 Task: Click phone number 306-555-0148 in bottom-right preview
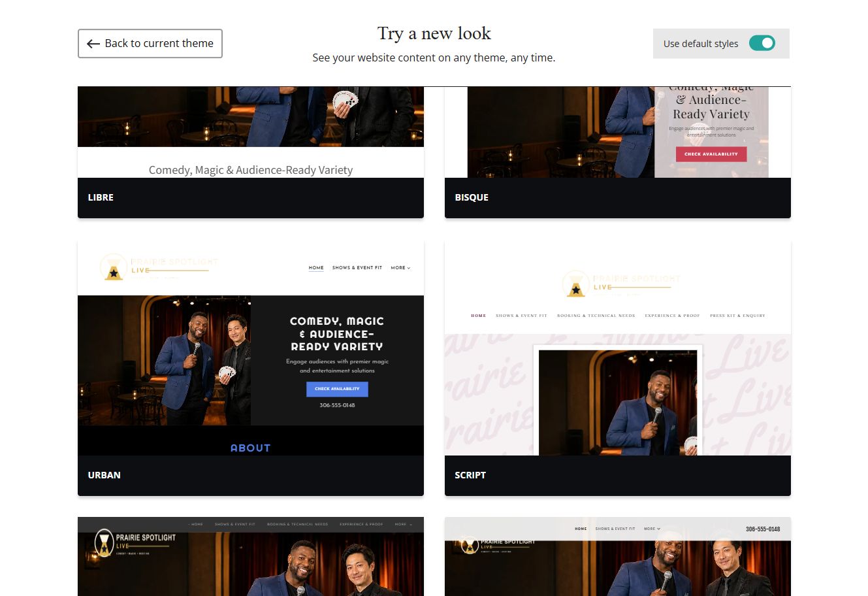(x=763, y=529)
